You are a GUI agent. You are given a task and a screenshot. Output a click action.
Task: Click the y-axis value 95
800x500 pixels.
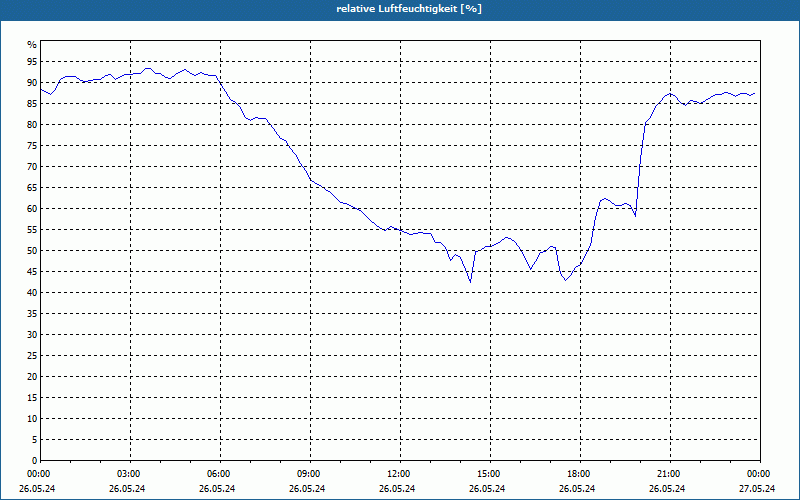(32, 62)
